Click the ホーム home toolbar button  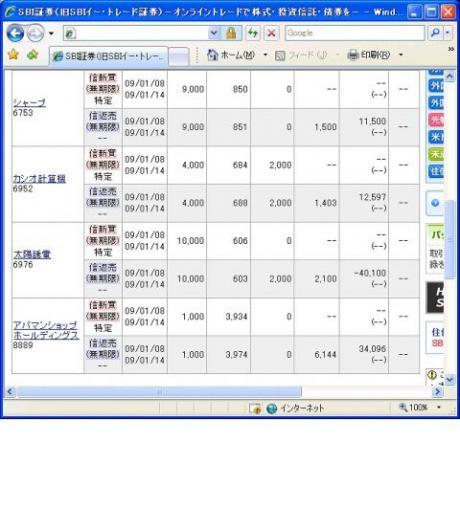coord(231,55)
